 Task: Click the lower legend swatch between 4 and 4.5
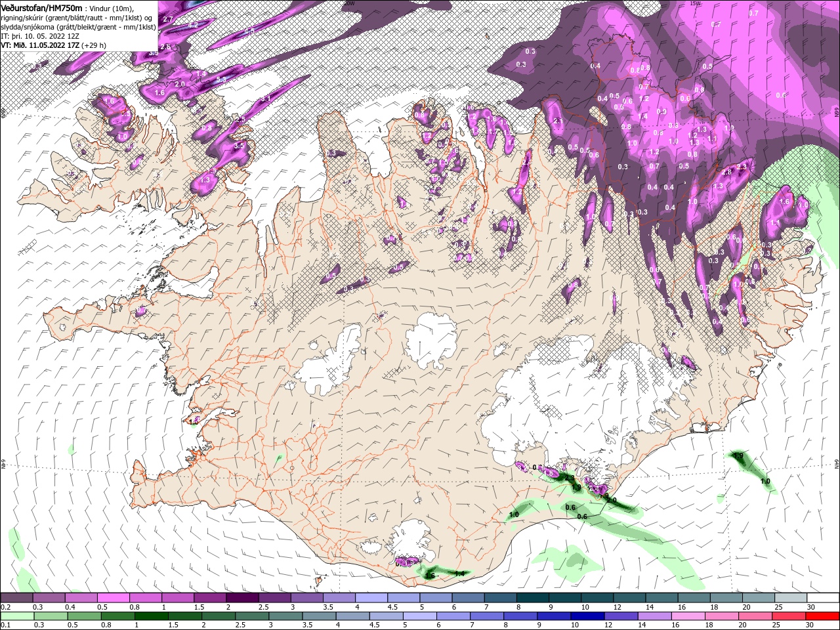[x=353, y=616]
